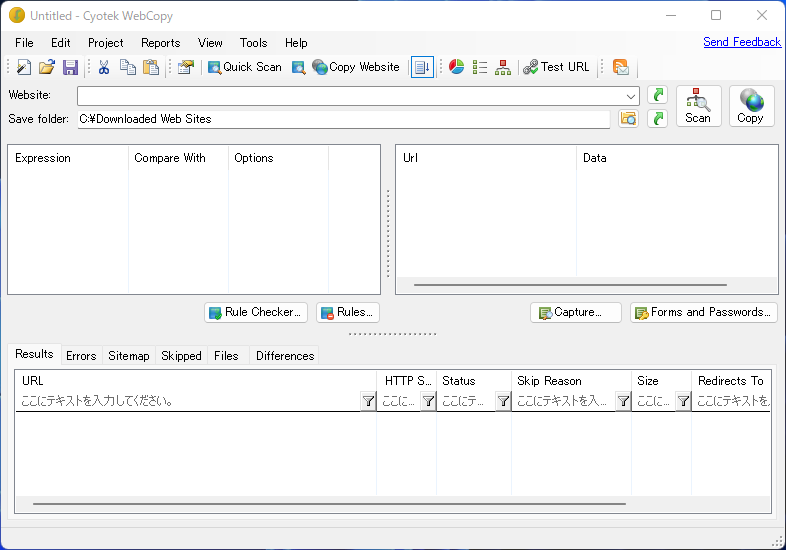Open Forms and Passwords... button
This screenshot has height=550, width=786.
[703, 312]
